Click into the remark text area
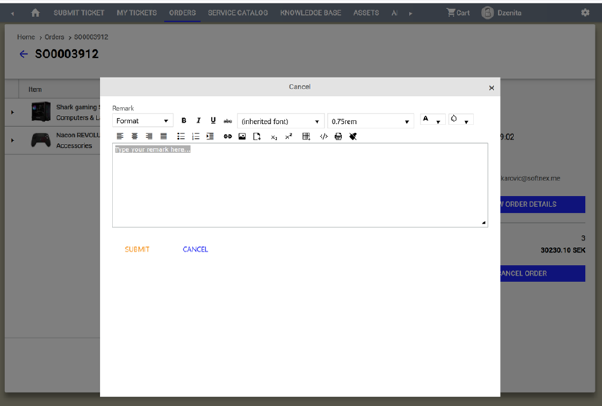The image size is (602, 406). click(300, 185)
